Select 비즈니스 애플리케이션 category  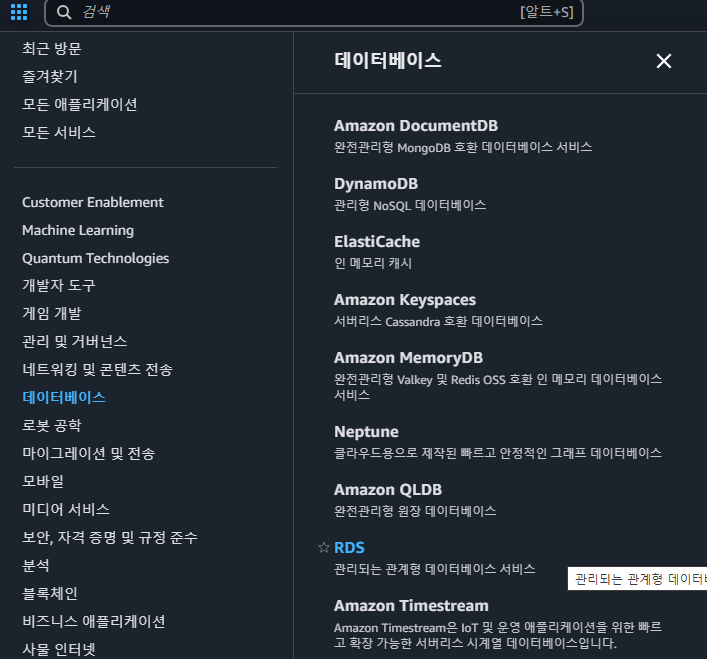[x=94, y=622]
